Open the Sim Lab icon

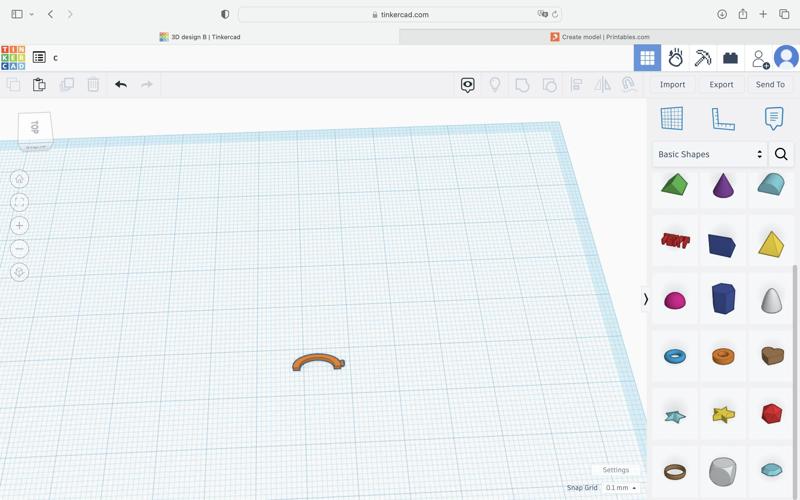pyautogui.click(x=676, y=58)
